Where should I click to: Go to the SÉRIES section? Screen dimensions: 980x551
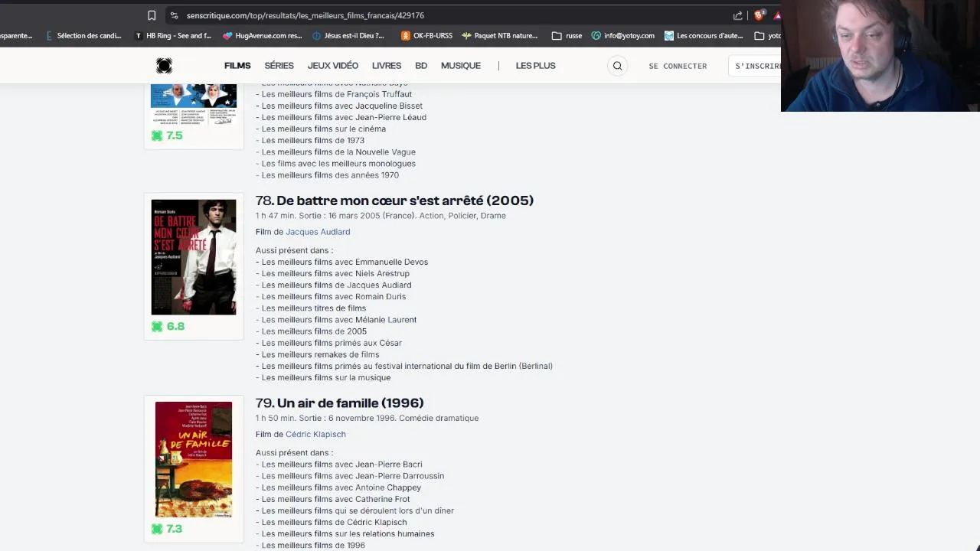click(279, 66)
